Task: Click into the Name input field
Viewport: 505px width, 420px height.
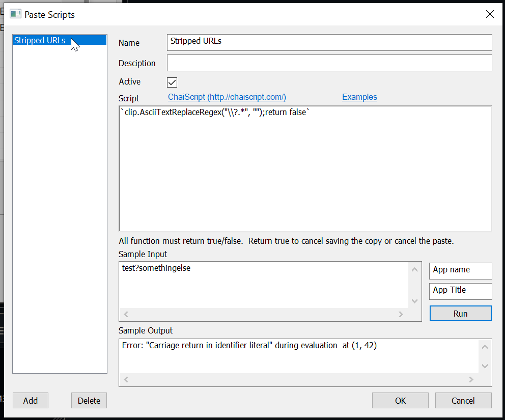Action: coord(329,43)
